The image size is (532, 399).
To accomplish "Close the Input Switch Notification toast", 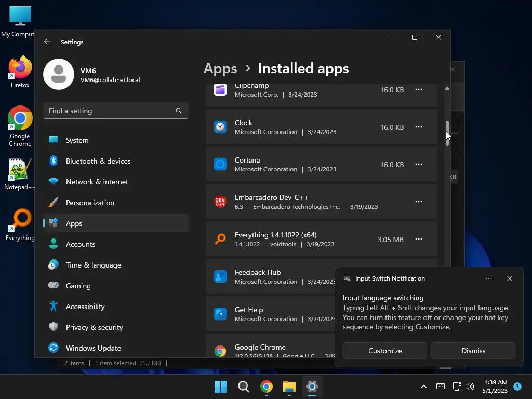I will [510, 278].
